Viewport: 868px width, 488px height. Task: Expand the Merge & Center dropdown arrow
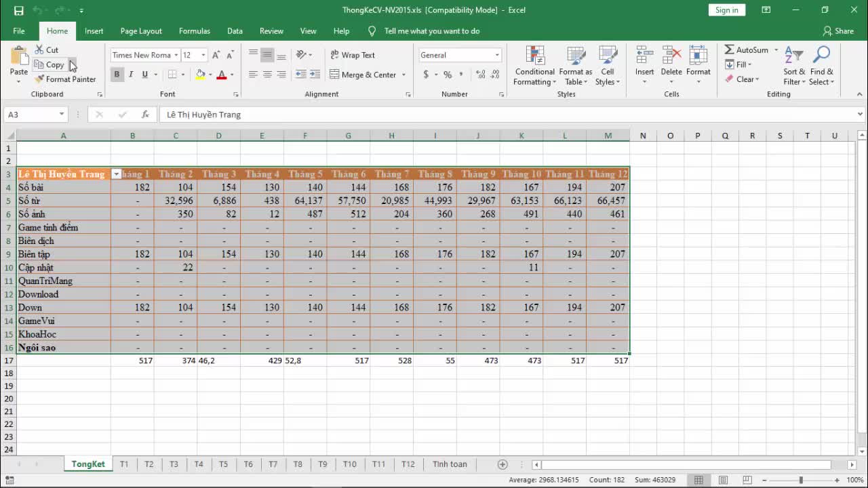pos(404,75)
